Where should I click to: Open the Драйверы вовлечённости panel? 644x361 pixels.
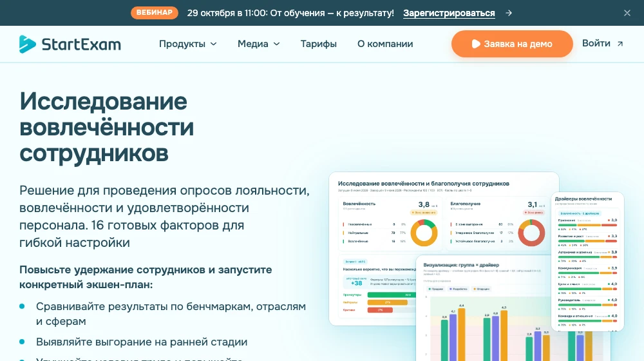coord(587,262)
